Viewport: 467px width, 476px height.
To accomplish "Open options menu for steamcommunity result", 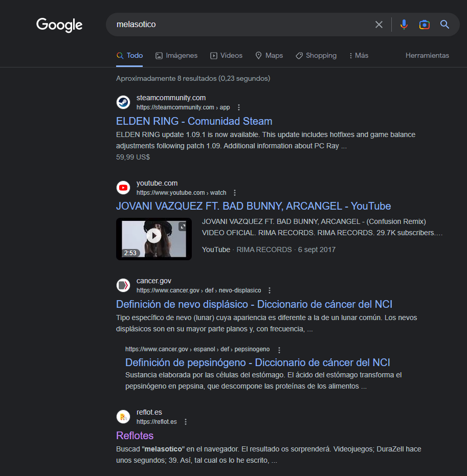I will tap(239, 107).
